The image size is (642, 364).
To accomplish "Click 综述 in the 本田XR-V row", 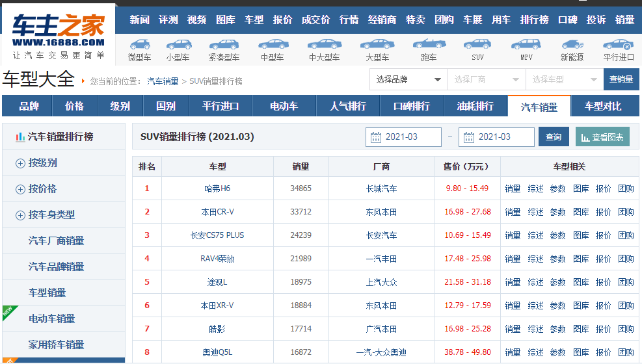I will click(535, 305).
